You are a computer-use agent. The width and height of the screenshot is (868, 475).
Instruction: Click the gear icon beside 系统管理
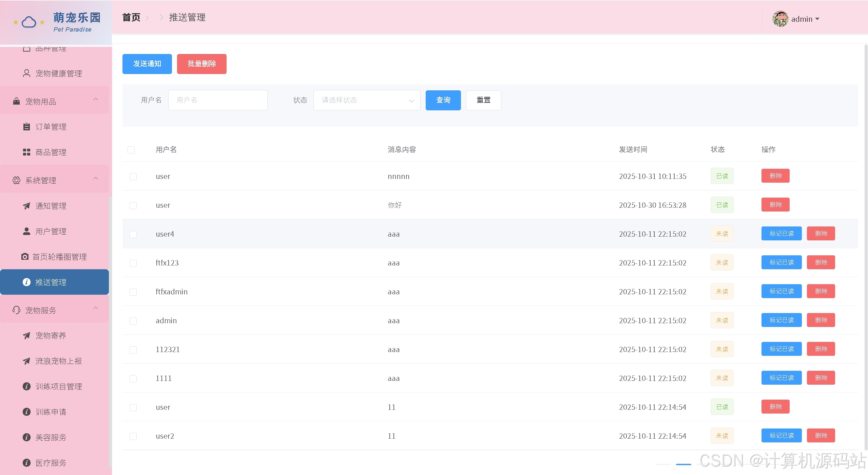pyautogui.click(x=16, y=180)
